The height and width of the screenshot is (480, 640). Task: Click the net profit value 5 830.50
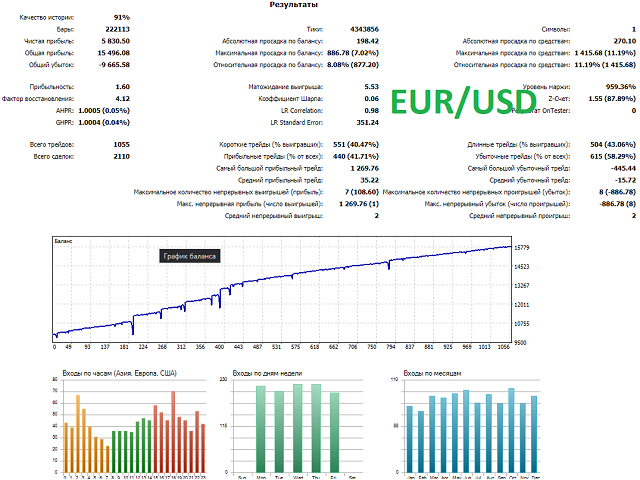(x=116, y=41)
